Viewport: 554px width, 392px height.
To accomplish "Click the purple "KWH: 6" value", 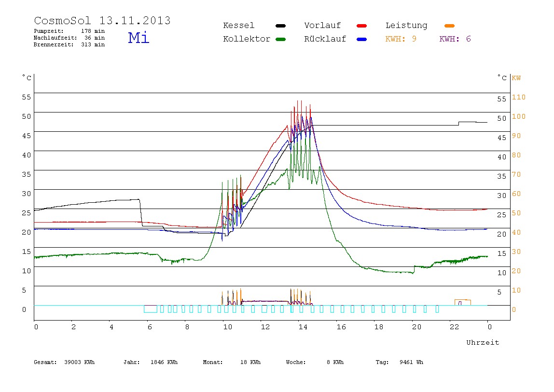I will point(455,39).
